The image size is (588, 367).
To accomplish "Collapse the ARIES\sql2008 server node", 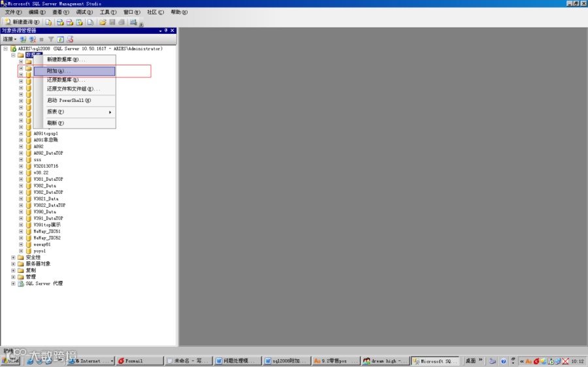I will (6, 49).
